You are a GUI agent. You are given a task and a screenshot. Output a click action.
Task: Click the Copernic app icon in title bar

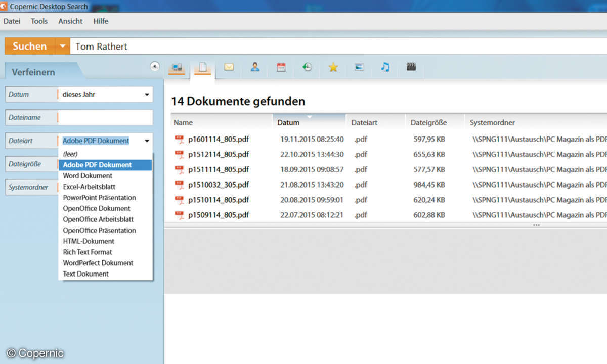pyautogui.click(x=3, y=7)
